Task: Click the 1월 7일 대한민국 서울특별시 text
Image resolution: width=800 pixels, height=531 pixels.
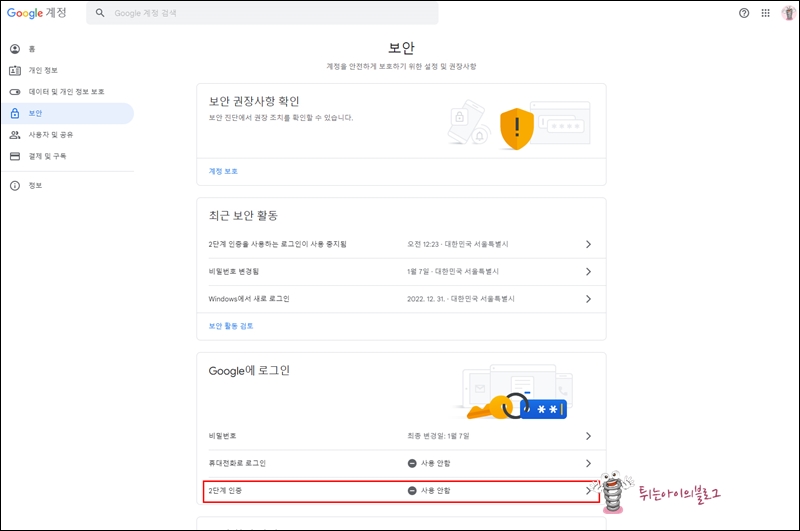Action: [x=453, y=271]
